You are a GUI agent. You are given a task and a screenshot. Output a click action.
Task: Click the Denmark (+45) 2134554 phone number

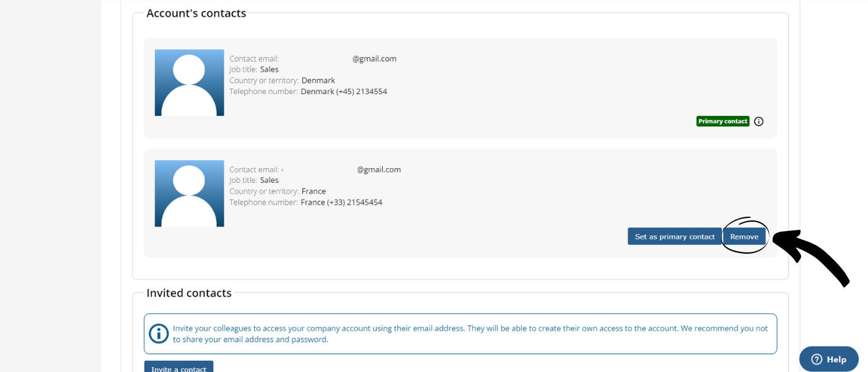[x=344, y=92]
